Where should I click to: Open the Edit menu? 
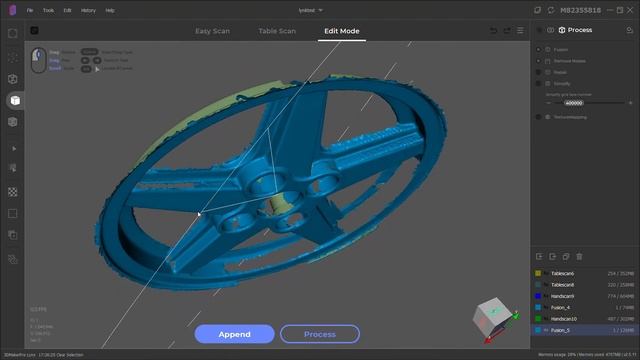67,10
